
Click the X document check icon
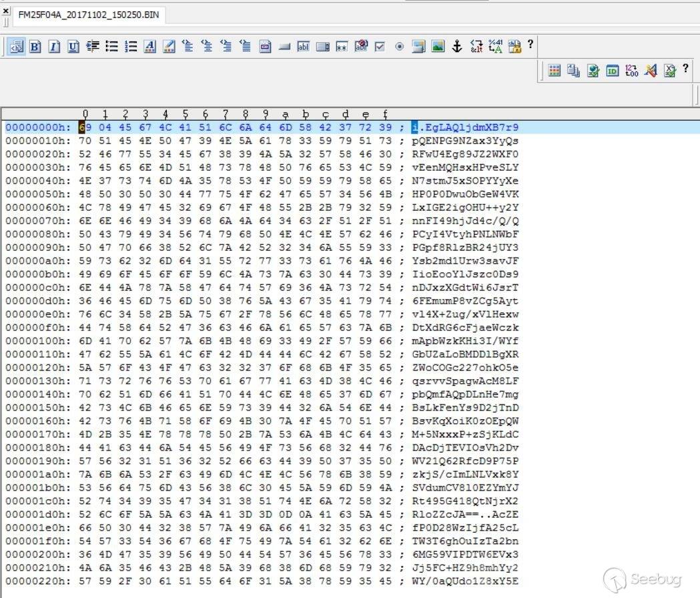pos(670,71)
